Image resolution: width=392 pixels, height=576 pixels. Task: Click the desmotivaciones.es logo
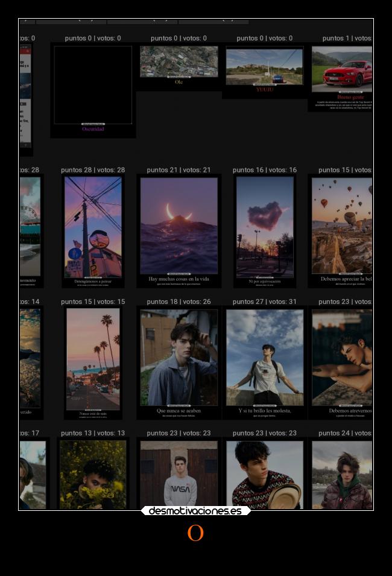[x=195, y=511]
